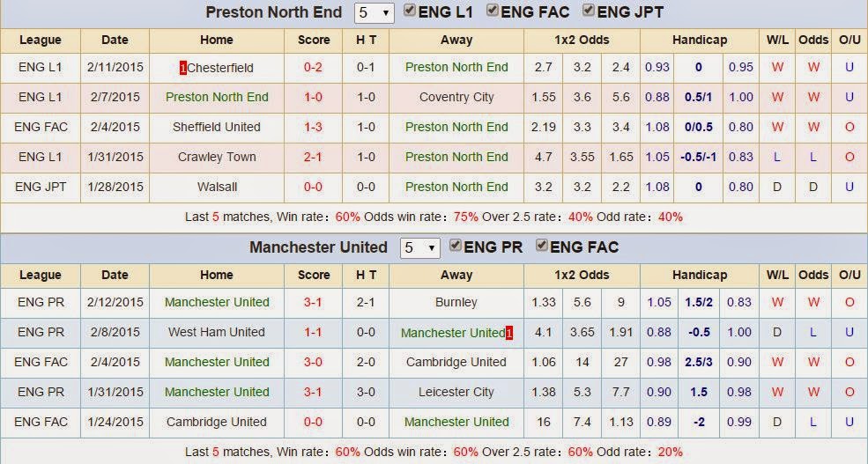This screenshot has height=464, width=868.
Task: Open the Chesterfield team link
Action: tap(219, 68)
